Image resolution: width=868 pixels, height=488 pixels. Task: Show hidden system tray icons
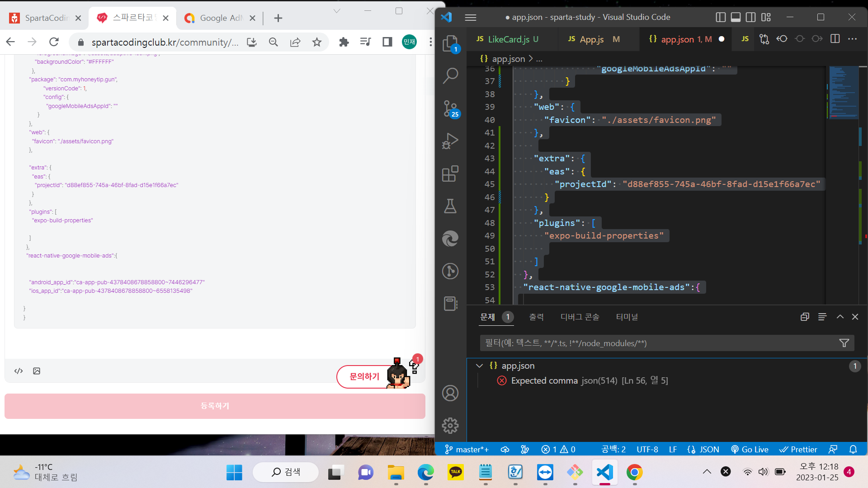(x=707, y=472)
